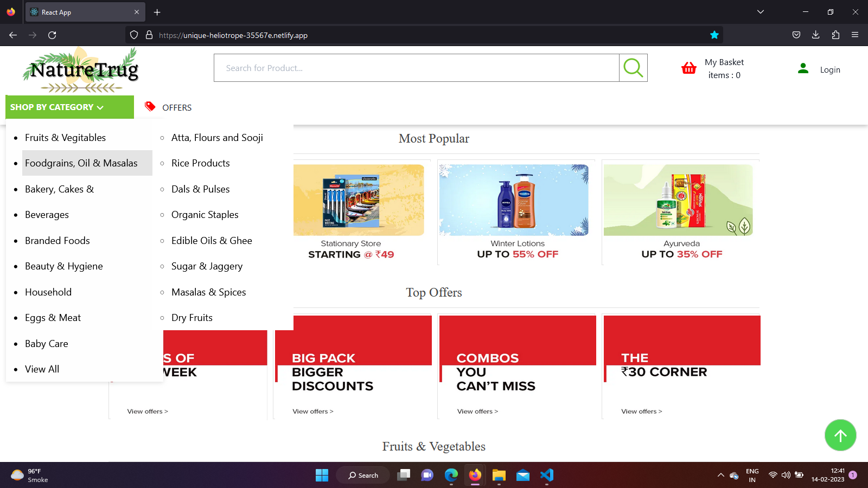The width and height of the screenshot is (868, 488).
Task: Open File Explorer from taskbar
Action: pyautogui.click(x=499, y=475)
